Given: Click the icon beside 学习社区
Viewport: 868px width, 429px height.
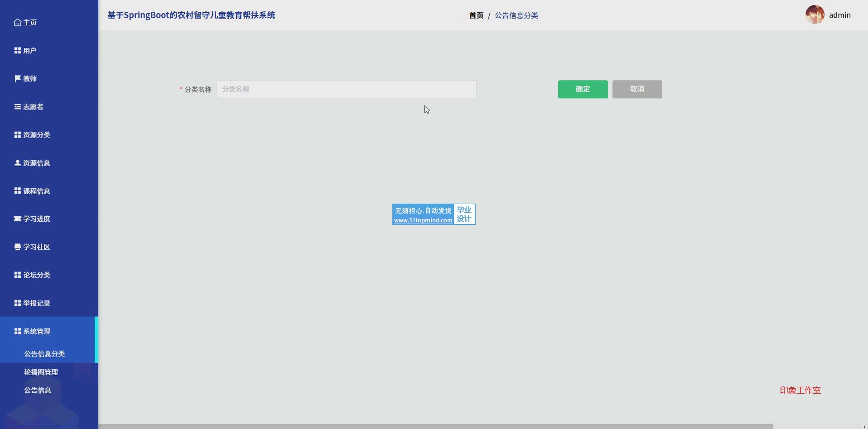Looking at the screenshot, I should coord(17,247).
